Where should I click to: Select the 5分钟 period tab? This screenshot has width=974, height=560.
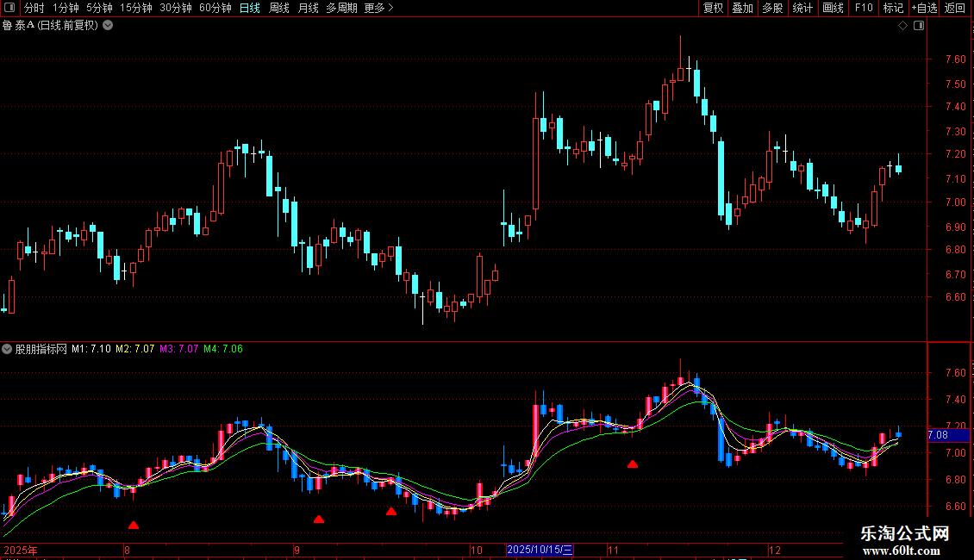tap(99, 8)
